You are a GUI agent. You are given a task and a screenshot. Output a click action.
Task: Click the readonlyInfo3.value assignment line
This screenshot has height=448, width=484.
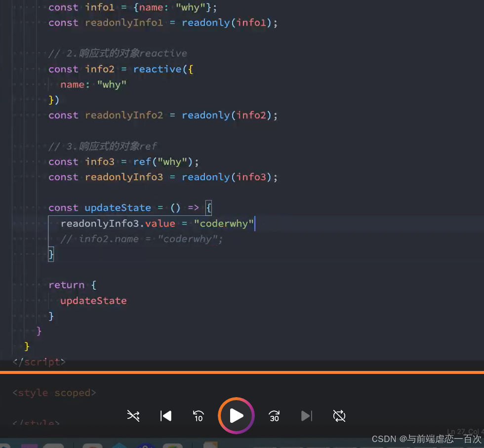click(x=157, y=223)
